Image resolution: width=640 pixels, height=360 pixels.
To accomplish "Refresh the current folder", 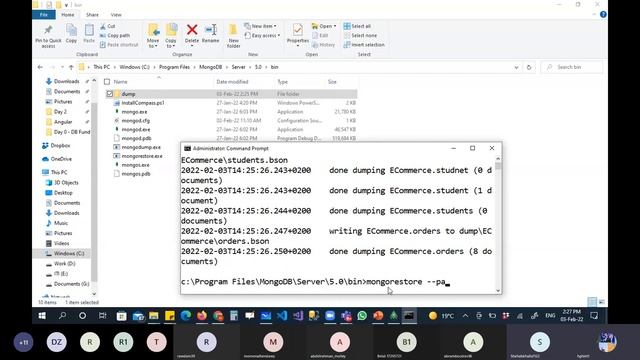I will coord(529,67).
